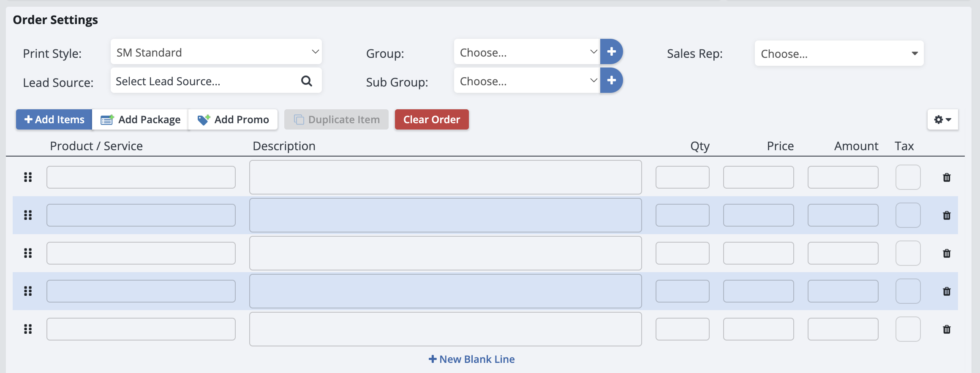Screen dimensions: 980x373
Task: Click the Add Package button
Action: (x=141, y=120)
